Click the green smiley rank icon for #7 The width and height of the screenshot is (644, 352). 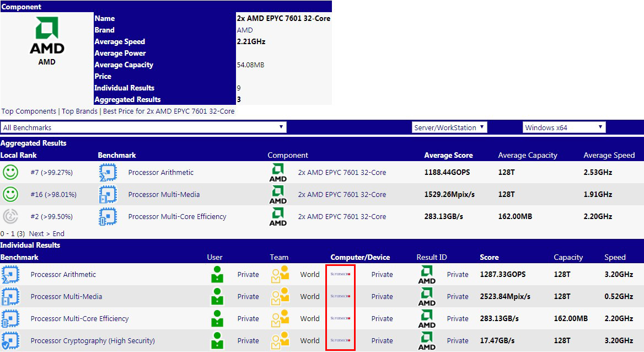(x=10, y=173)
